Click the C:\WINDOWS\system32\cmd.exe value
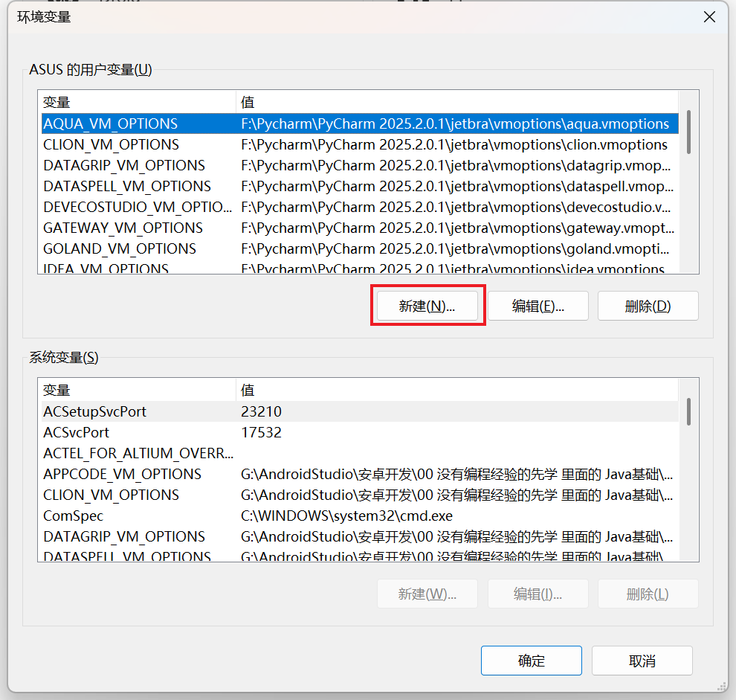 pyautogui.click(x=347, y=516)
